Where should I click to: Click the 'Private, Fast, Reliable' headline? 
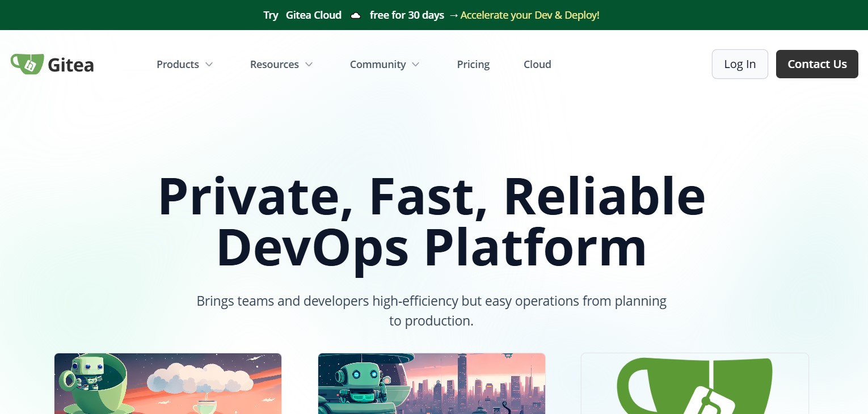pos(432,197)
